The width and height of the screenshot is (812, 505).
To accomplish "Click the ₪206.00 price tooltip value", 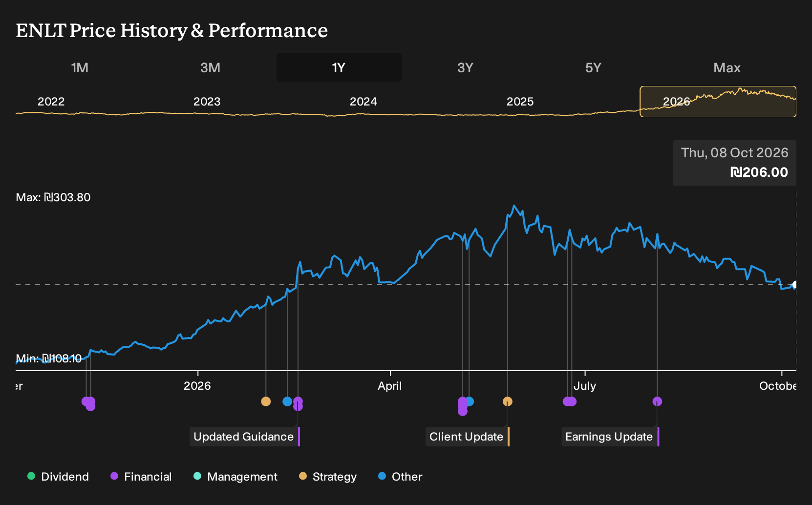I will 759,172.
